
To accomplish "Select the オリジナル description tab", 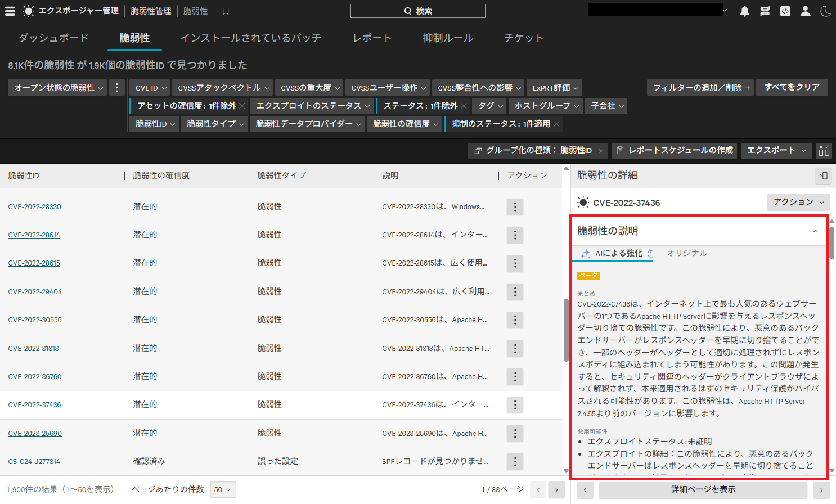I will pyautogui.click(x=686, y=253).
